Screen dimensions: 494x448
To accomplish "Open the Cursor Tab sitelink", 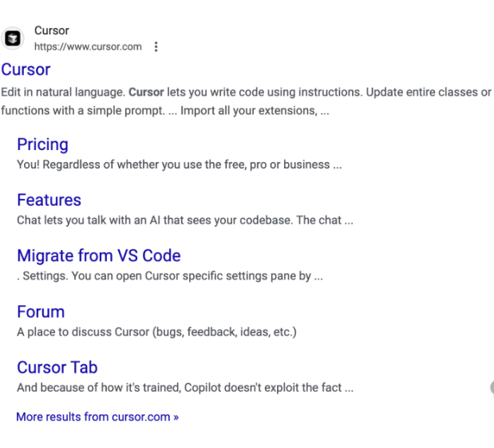I will (57, 368).
